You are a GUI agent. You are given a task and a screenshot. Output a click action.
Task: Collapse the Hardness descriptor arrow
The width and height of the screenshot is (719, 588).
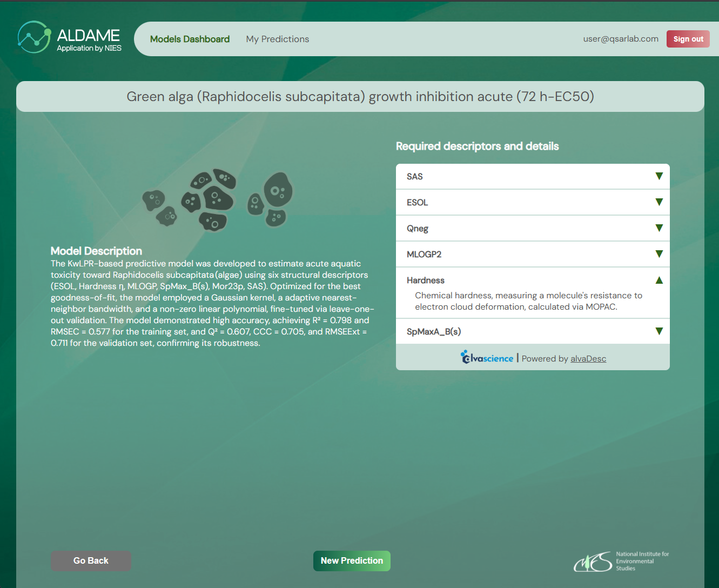click(658, 280)
